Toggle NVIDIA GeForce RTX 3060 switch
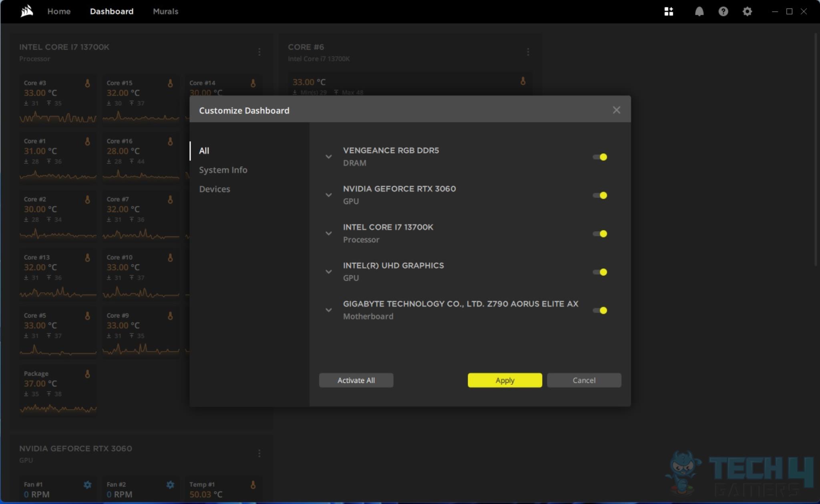The height and width of the screenshot is (504, 820). click(x=600, y=195)
